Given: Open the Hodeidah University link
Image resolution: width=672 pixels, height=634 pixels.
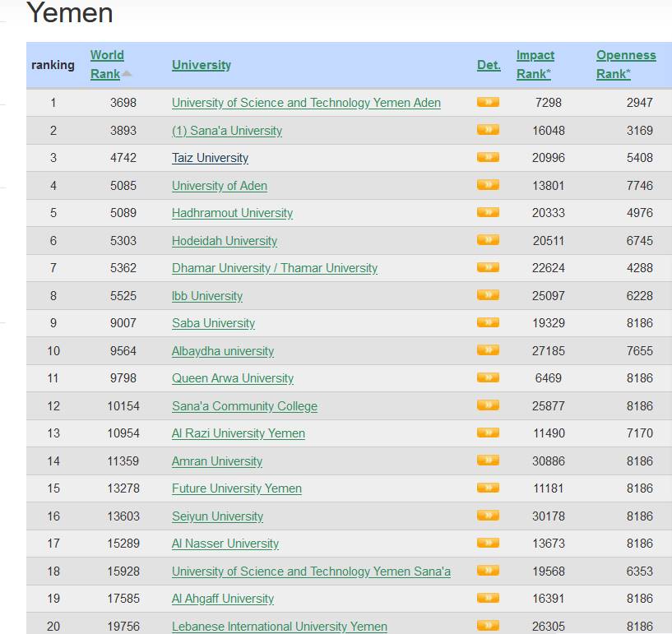Looking at the screenshot, I should [x=225, y=241].
